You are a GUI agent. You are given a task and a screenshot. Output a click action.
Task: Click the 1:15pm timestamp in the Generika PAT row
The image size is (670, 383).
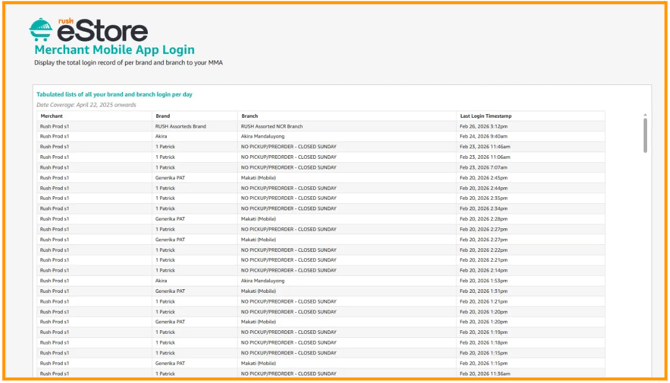tap(484, 363)
